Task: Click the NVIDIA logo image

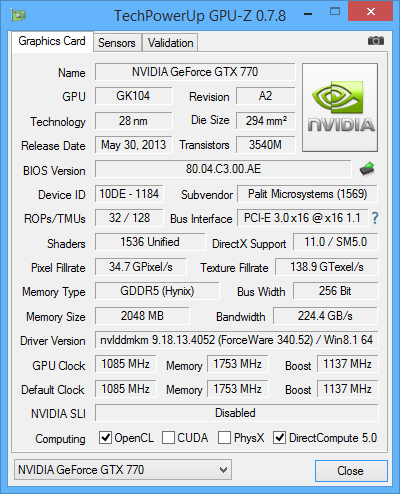Action: coord(340,107)
